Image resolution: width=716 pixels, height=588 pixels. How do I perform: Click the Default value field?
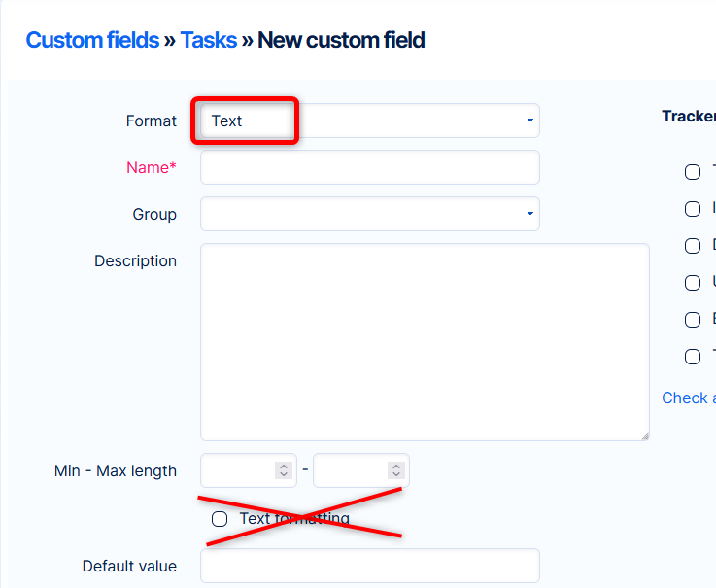pyautogui.click(x=369, y=566)
